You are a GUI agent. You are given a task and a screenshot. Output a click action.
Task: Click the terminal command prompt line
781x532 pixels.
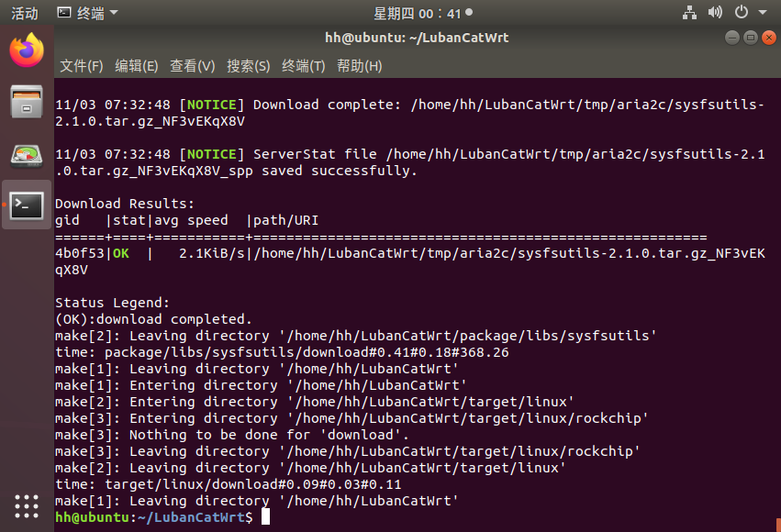[x=162, y=517]
